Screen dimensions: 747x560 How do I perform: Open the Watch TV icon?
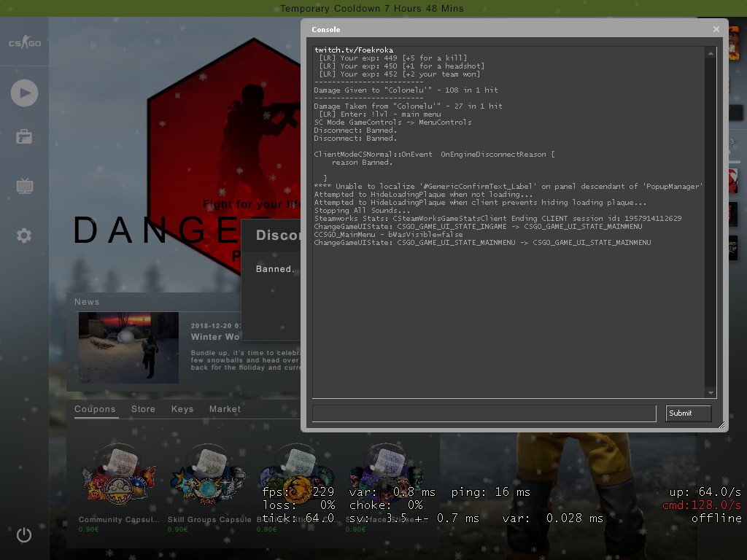coord(24,186)
